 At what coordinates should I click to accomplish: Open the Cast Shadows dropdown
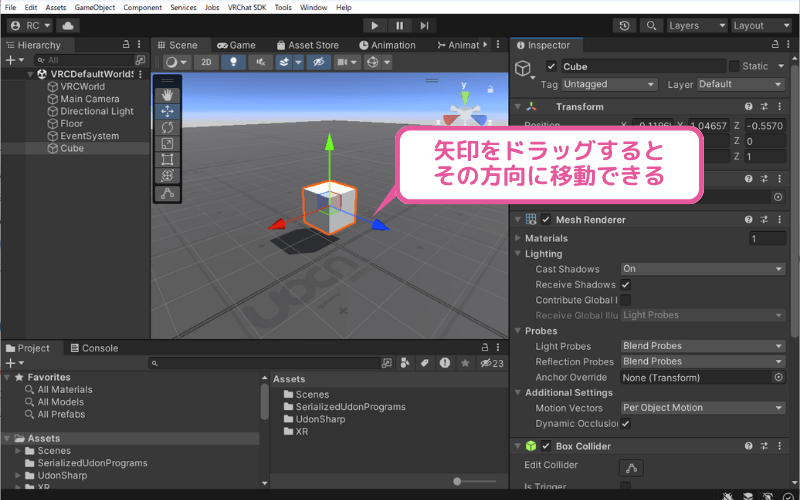703,269
